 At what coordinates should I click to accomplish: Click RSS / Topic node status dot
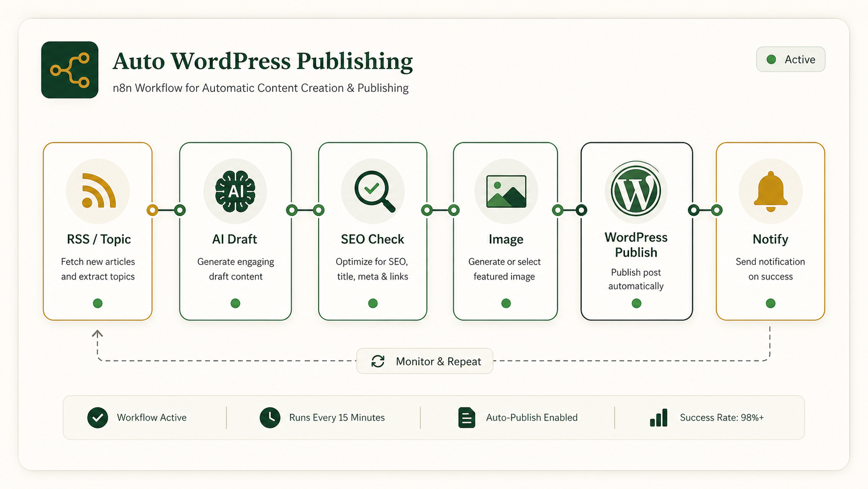(98, 303)
